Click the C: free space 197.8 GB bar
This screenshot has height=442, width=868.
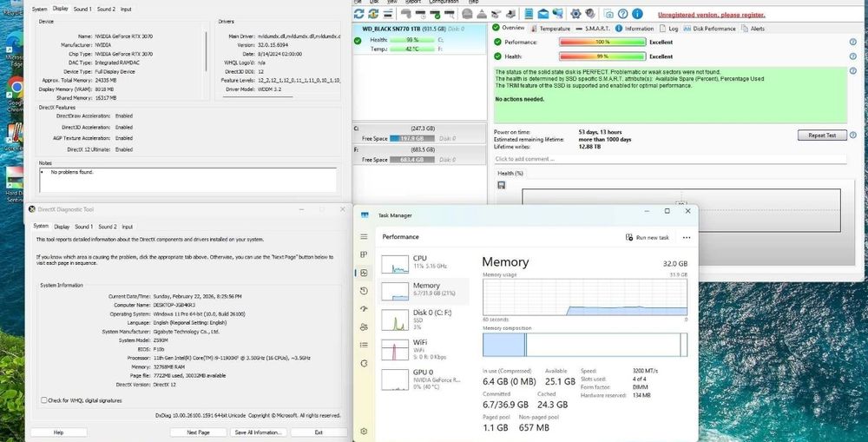point(412,138)
